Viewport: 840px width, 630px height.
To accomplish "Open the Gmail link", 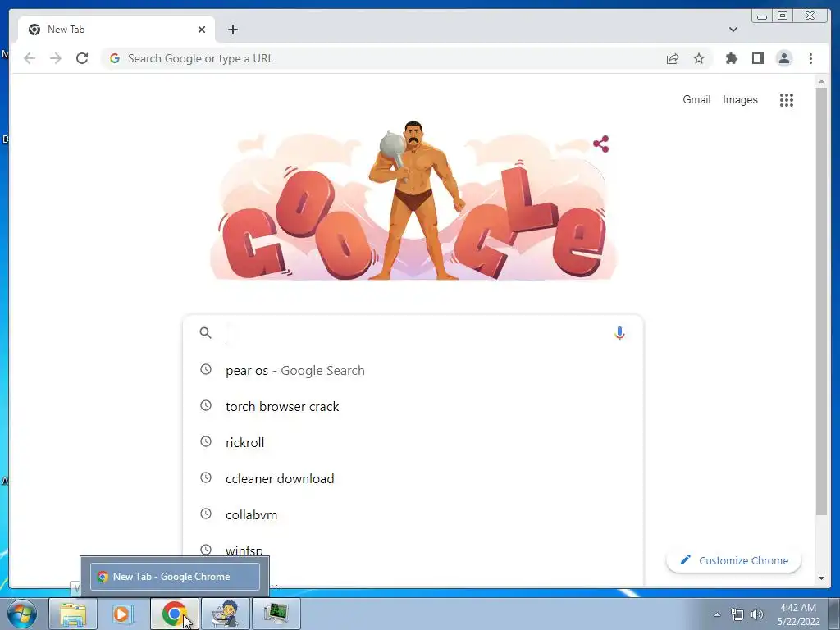I will (696, 99).
